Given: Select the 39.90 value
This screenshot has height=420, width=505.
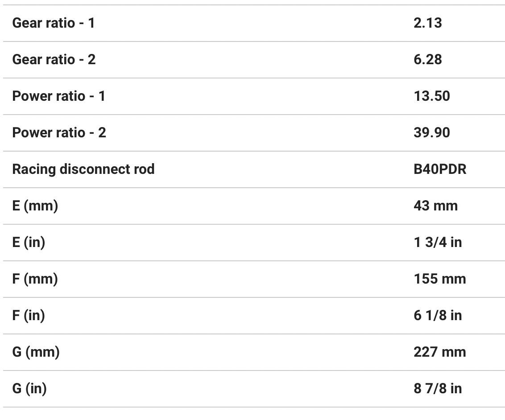Looking at the screenshot, I should (431, 133).
